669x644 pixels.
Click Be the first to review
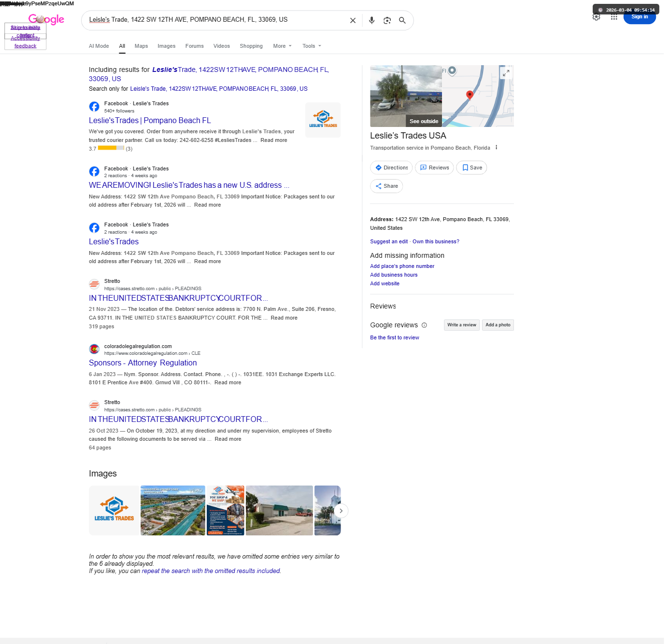click(x=395, y=337)
